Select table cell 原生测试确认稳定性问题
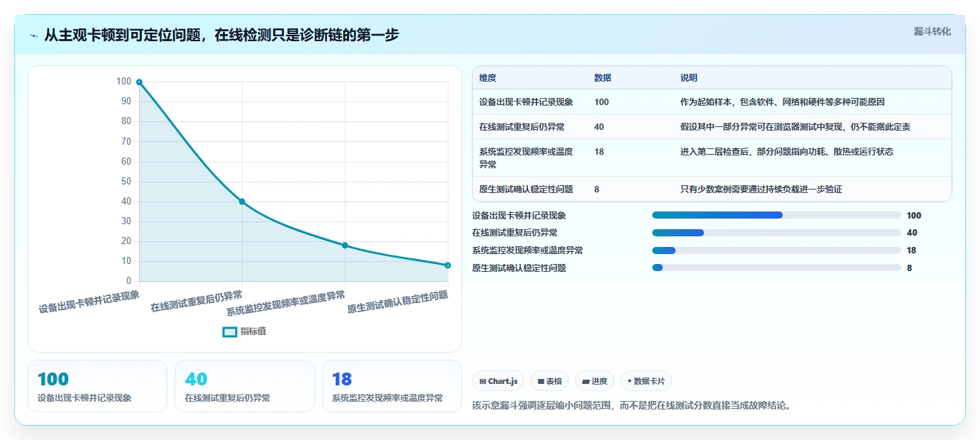 pos(526,189)
